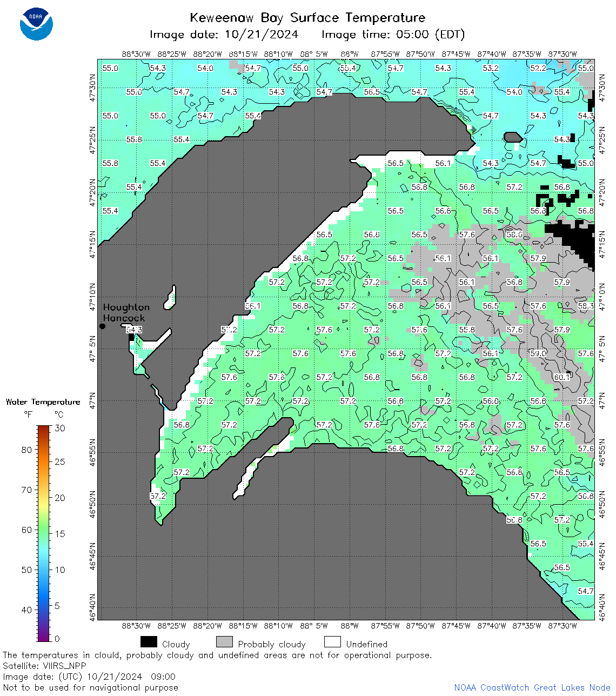Click the 30 °C tick label on the scale
This screenshot has height=696, width=616.
pos(60,429)
